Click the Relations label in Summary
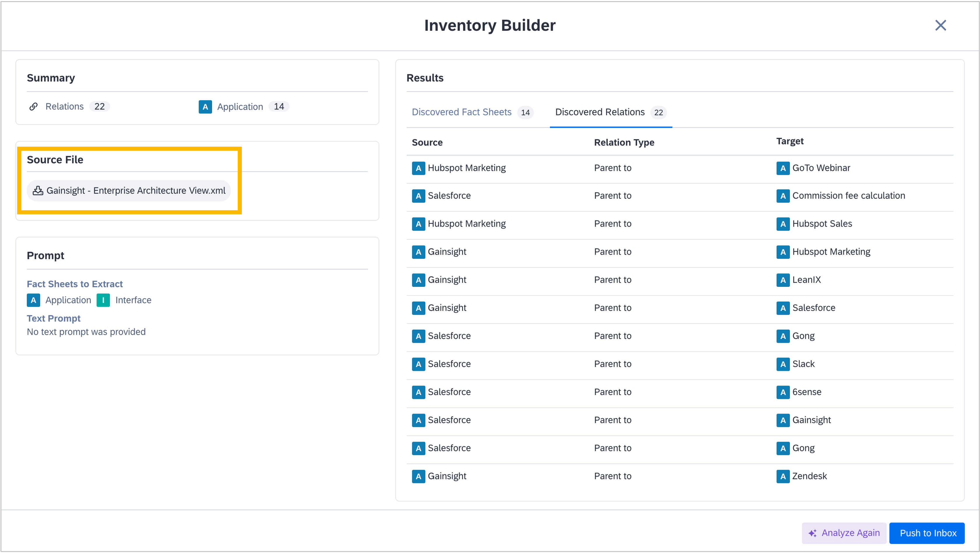Screen dimensions: 980x553 pos(64,107)
